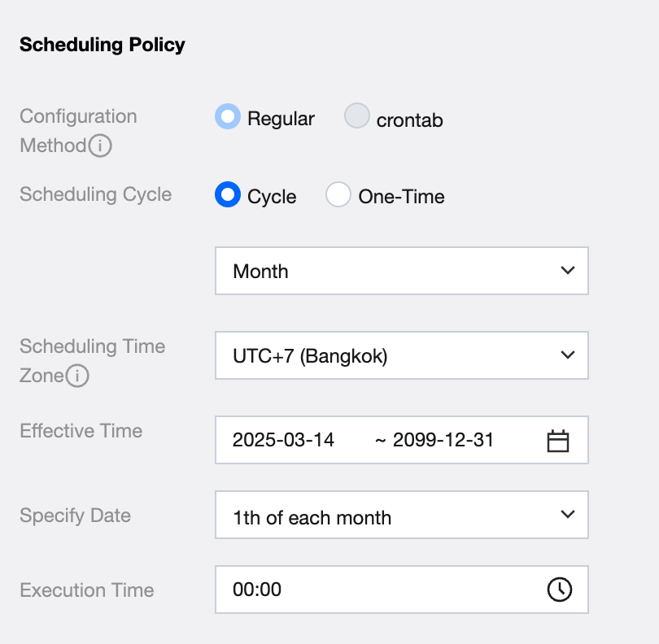Screen dimensions: 659x644
Task: Click the chevron arrow on the Specify Date selector
Action: (x=568, y=514)
